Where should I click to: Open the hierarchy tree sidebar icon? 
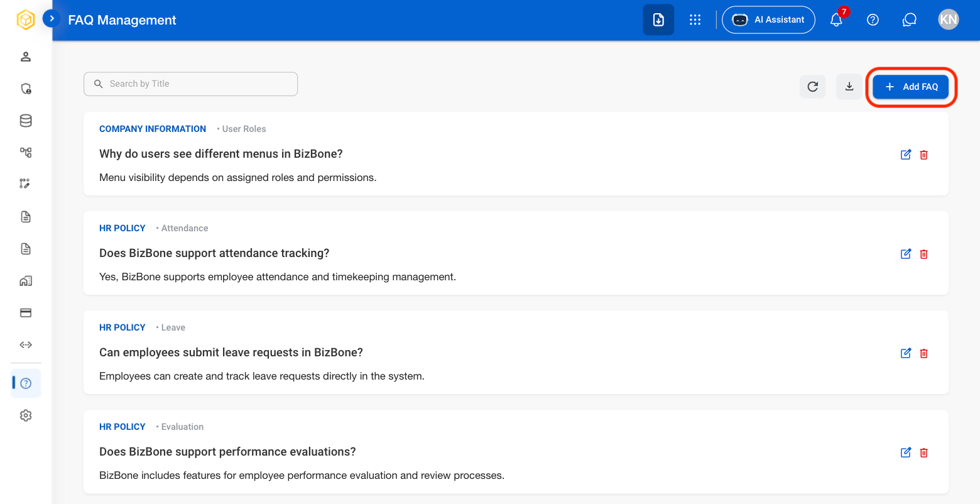tap(26, 152)
